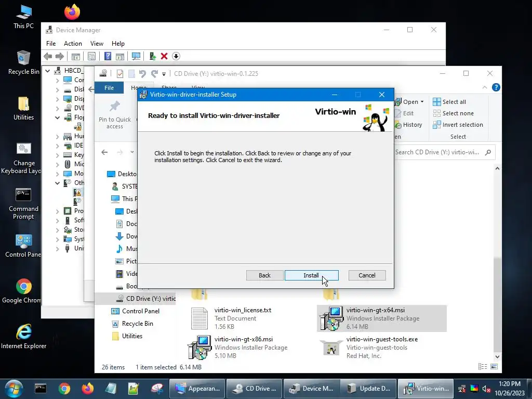This screenshot has height=399, width=532.
Task: Collapse the Other devices node in Device Manager
Action: click(57, 183)
